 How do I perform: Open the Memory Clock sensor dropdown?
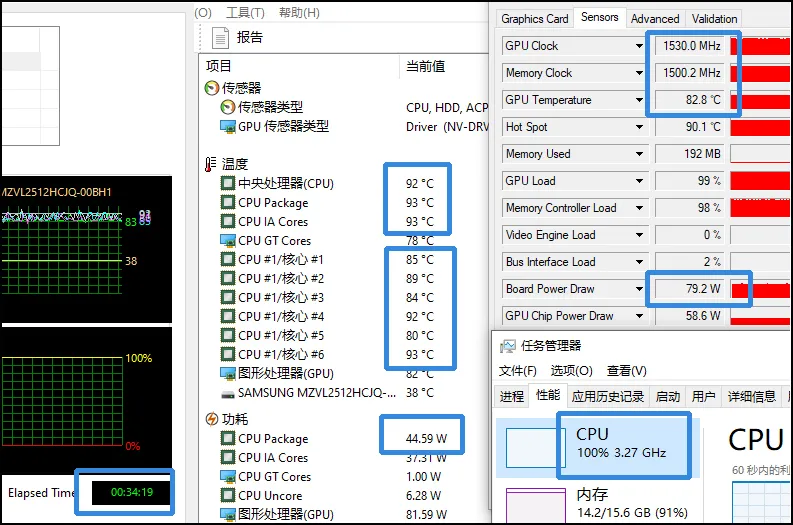639,73
